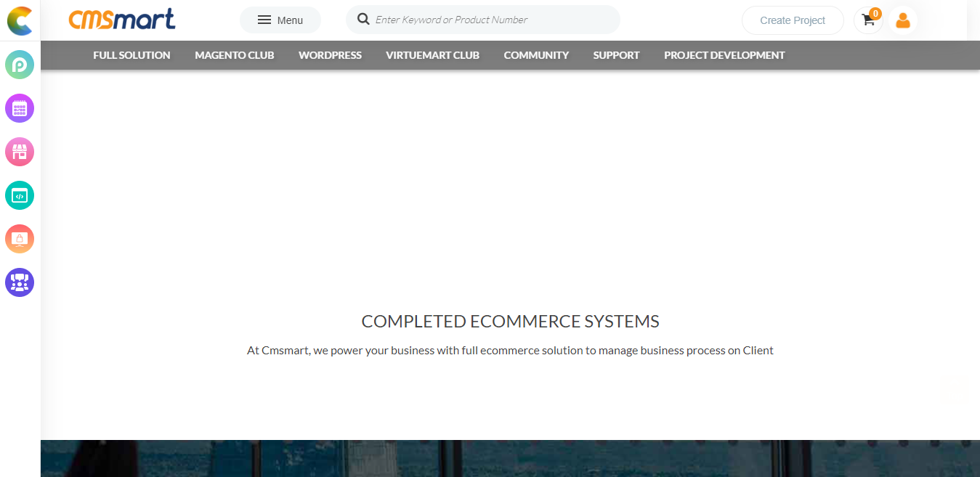The width and height of the screenshot is (980, 477).
Task: Click the Completed Ecommerce Systems heading
Action: [511, 322]
